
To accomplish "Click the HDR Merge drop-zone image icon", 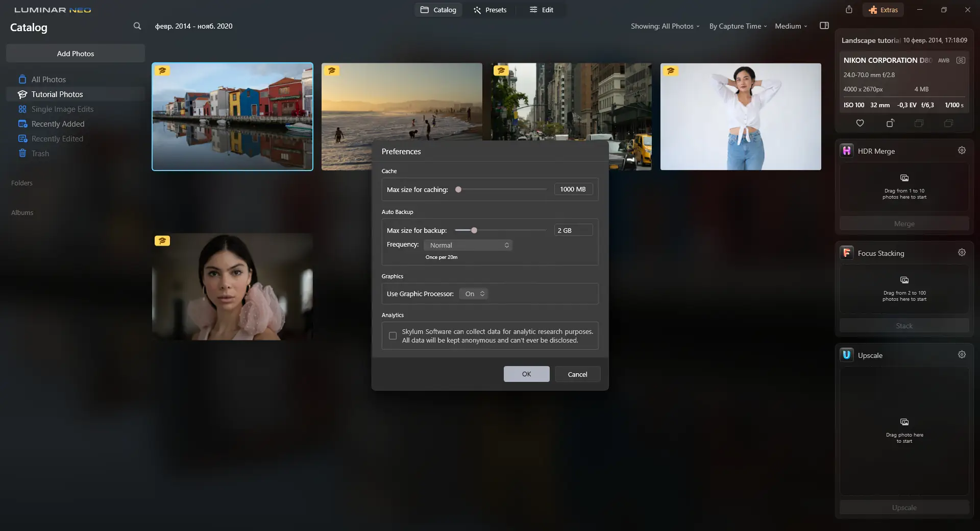I will pyautogui.click(x=904, y=178).
